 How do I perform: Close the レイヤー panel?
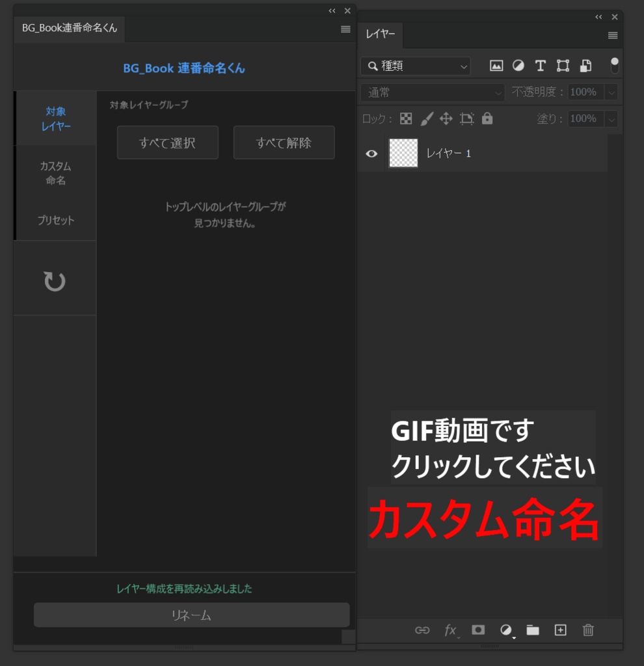point(615,17)
